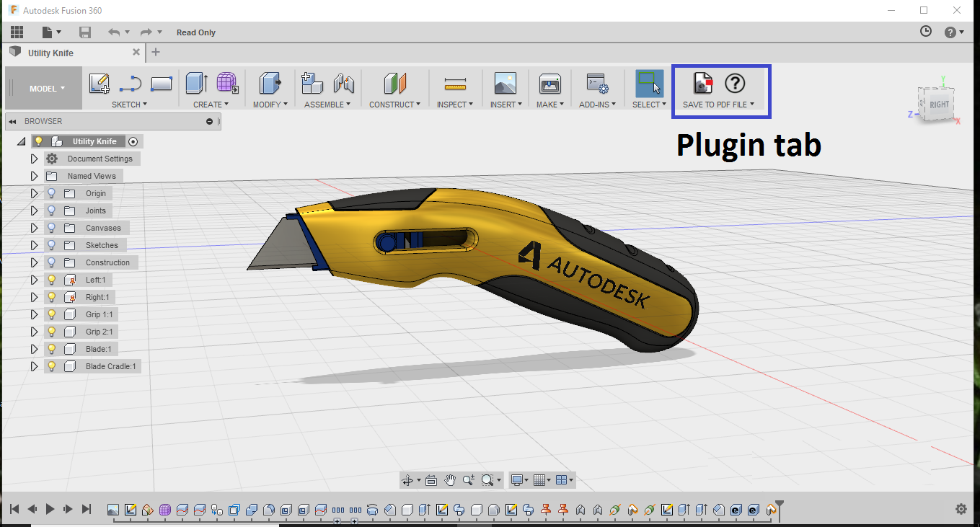Viewport: 980px width, 527px height.
Task: Hide the Blade:1 component lightbulb
Action: point(52,349)
